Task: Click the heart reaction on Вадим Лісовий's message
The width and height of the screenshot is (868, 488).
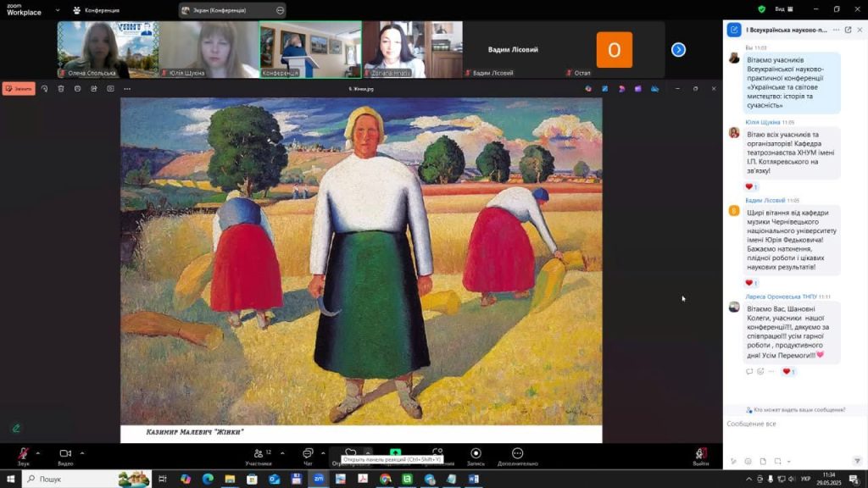Action: pos(751,283)
